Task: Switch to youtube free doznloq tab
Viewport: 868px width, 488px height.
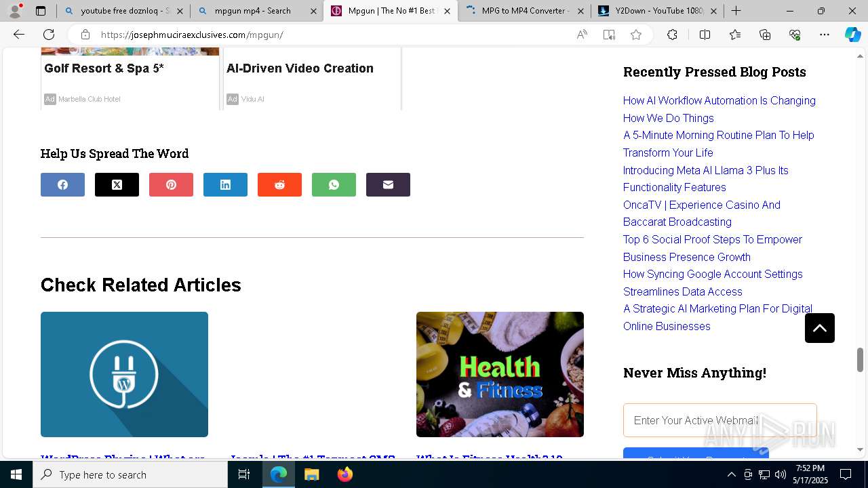Action: (123, 11)
